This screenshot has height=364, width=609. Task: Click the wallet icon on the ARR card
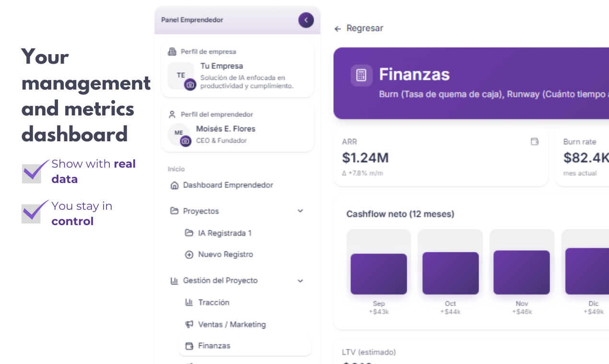[535, 142]
